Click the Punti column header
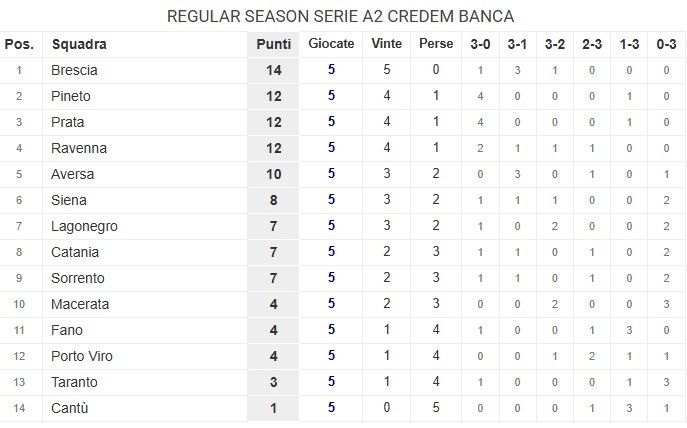Screen dimensions: 687x428 point(273,44)
